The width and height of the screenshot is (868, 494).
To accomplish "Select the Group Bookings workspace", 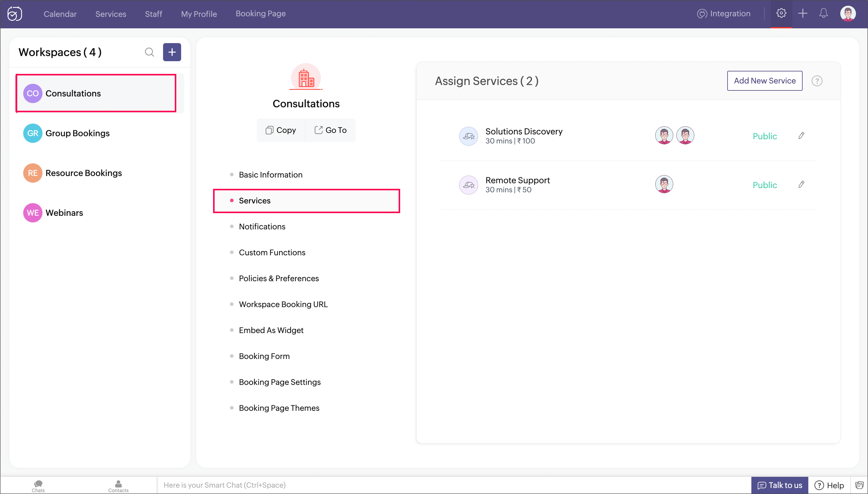I will click(x=100, y=133).
